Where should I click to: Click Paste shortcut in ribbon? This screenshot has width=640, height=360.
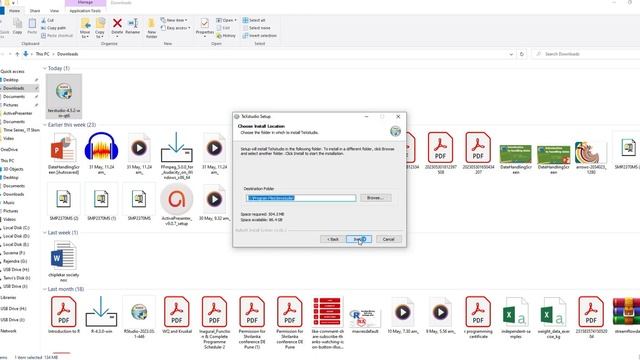tap(57, 36)
